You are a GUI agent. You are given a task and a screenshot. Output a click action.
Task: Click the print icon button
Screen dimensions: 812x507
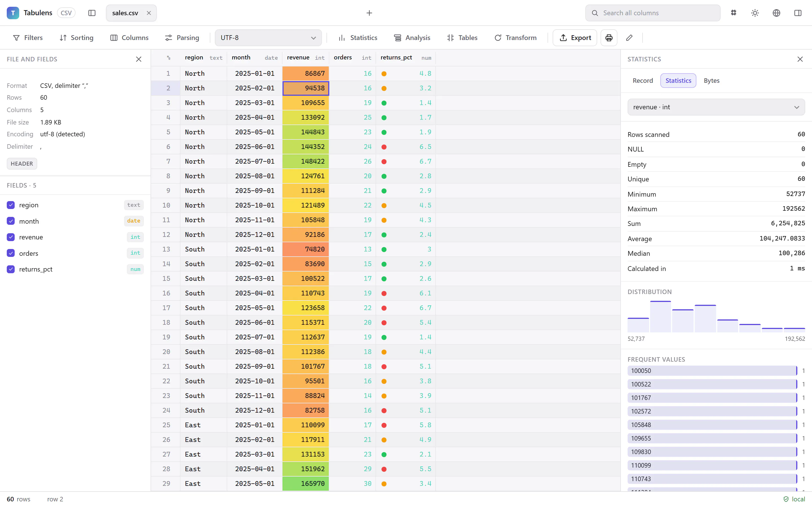(x=609, y=37)
